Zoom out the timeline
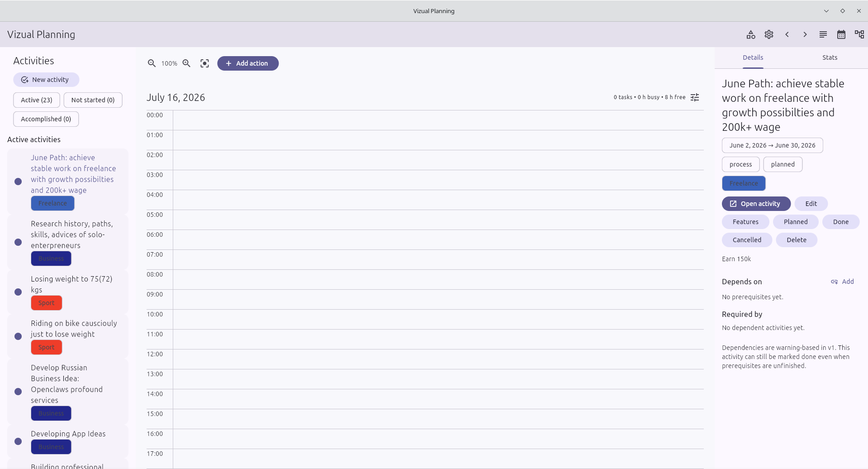868x469 pixels. 152,63
